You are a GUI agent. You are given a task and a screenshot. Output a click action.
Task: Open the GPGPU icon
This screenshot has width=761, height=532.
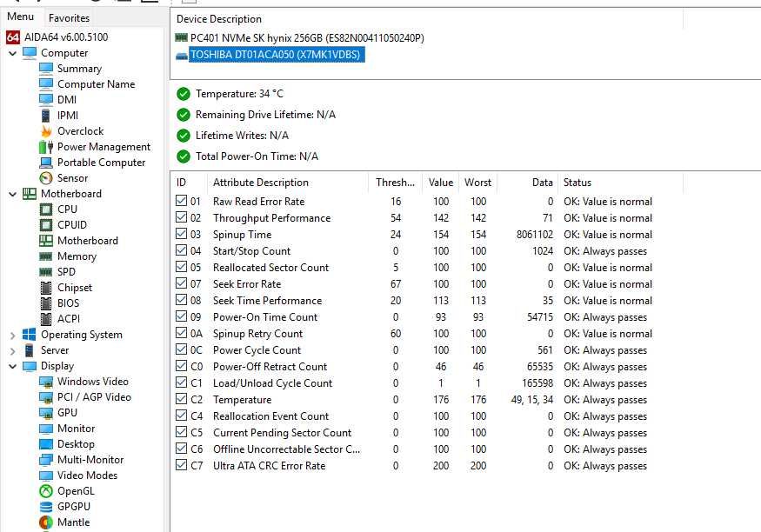[x=45, y=506]
